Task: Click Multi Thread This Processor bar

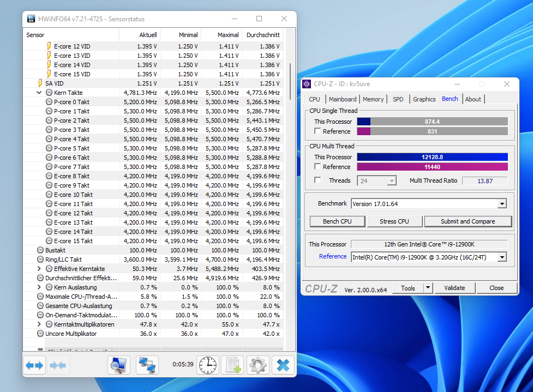Action: point(432,157)
